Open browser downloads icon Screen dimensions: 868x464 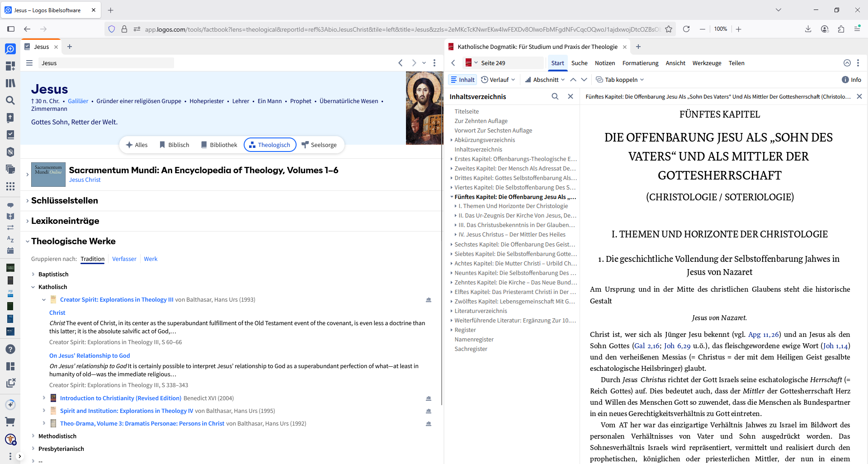(x=808, y=29)
